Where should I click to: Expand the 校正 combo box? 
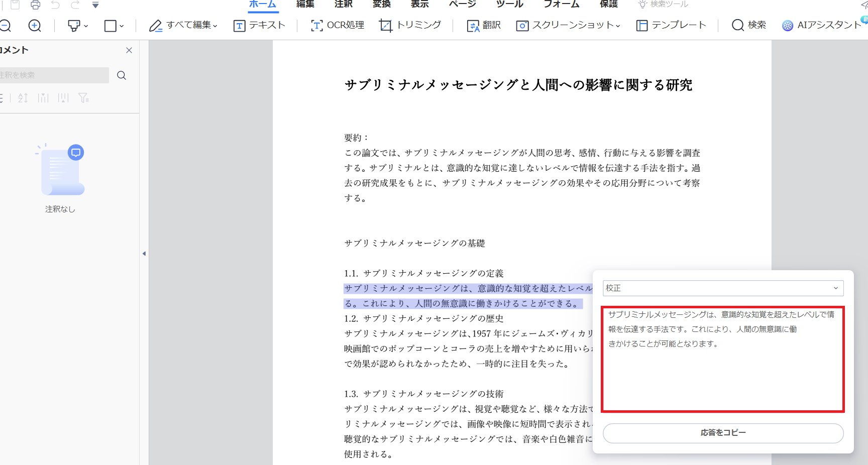[723, 288]
